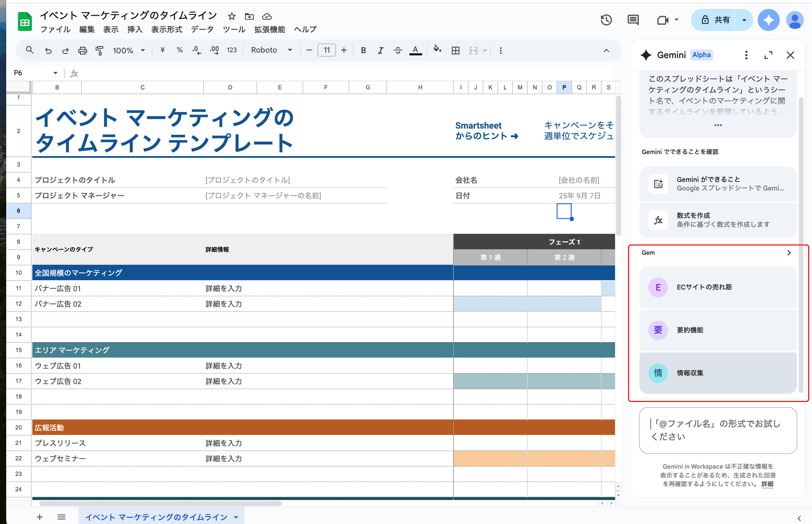Expand the Gem section chevron
The image size is (812, 524).
(x=789, y=253)
